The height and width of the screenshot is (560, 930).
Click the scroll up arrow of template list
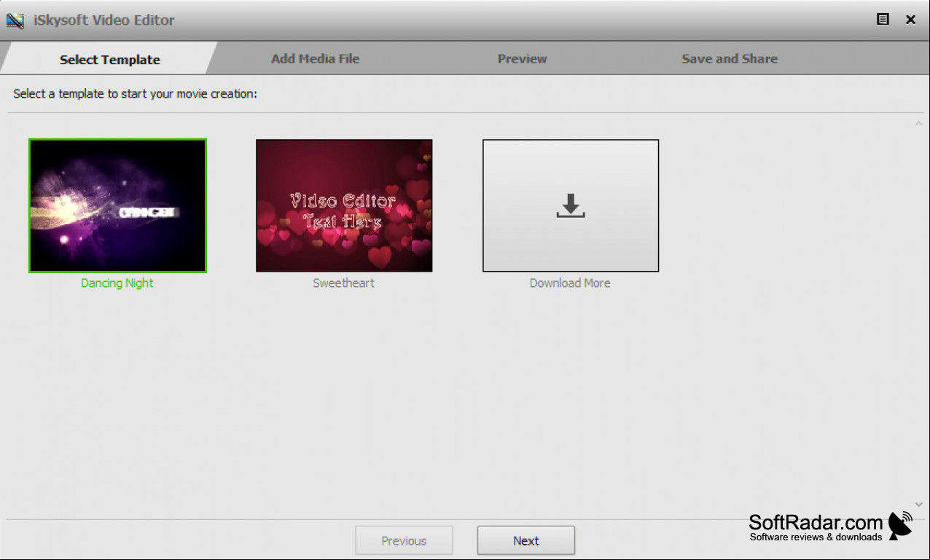pos(918,124)
